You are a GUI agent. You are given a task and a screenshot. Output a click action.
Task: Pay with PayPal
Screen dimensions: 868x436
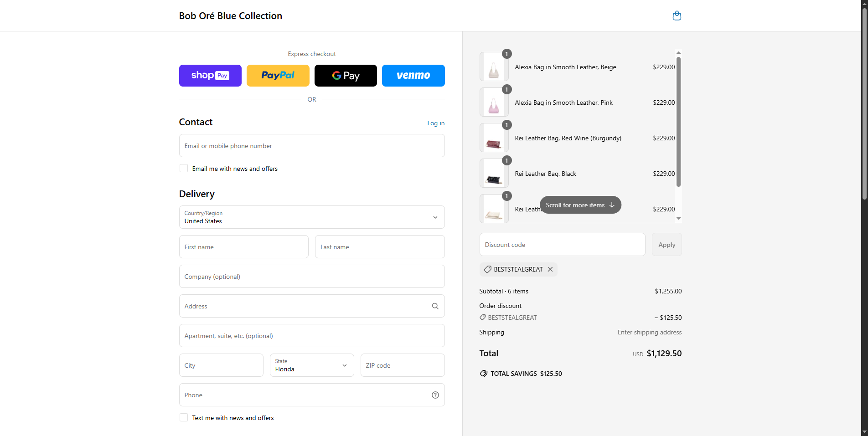[278, 76]
